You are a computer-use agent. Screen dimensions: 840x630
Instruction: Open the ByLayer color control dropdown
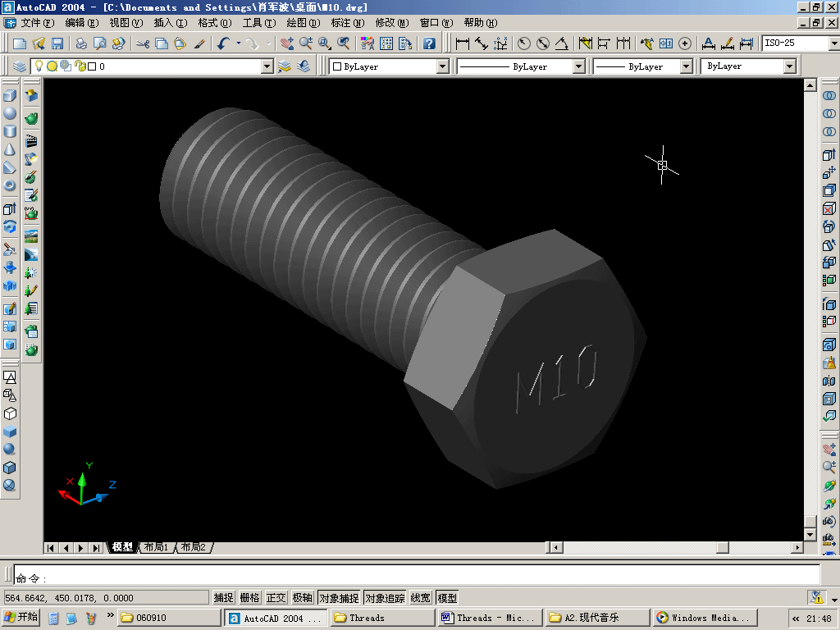442,66
